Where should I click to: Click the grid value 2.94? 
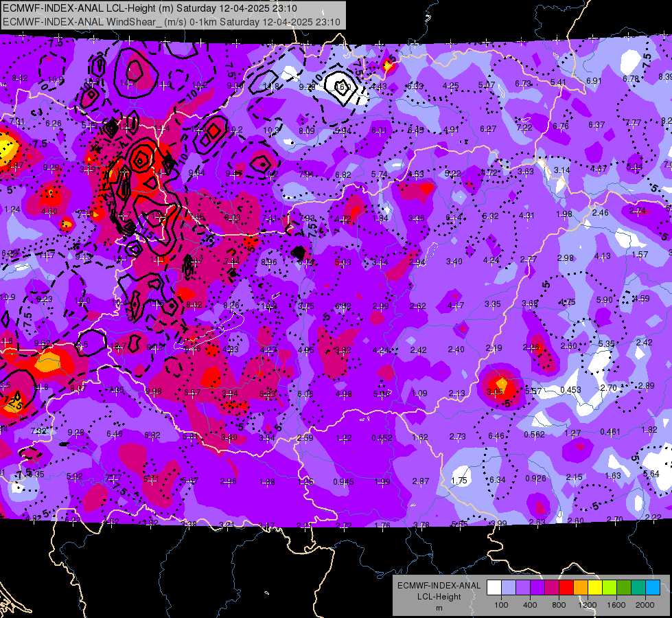coord(417,262)
